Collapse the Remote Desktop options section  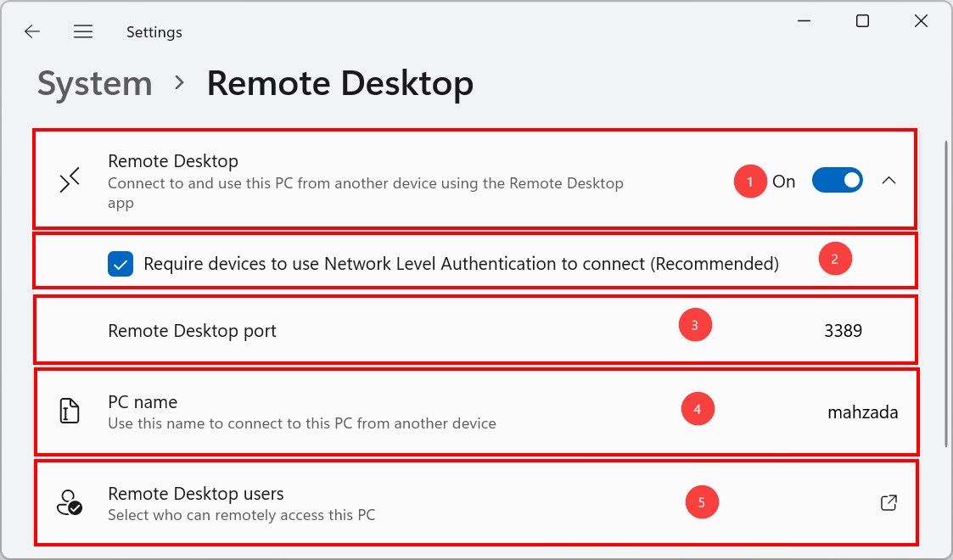889,181
